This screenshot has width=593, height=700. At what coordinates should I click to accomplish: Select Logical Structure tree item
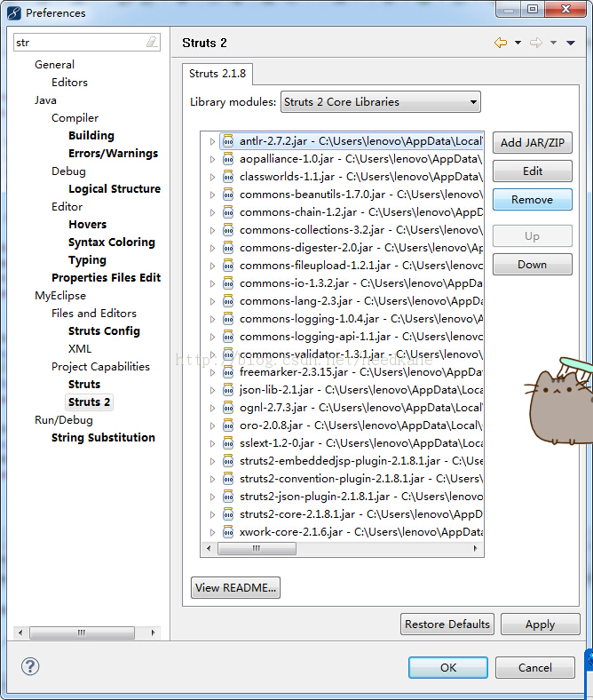[115, 189]
